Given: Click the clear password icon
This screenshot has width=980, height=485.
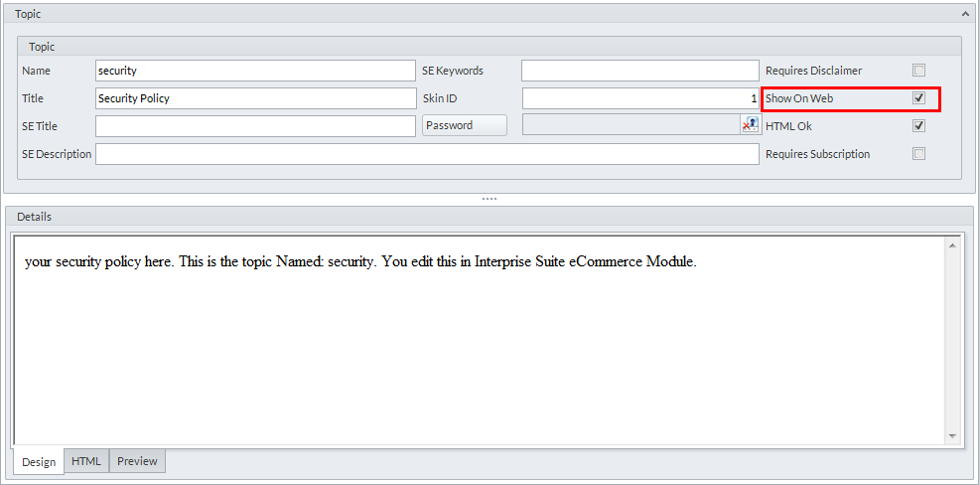Looking at the screenshot, I should (x=750, y=125).
